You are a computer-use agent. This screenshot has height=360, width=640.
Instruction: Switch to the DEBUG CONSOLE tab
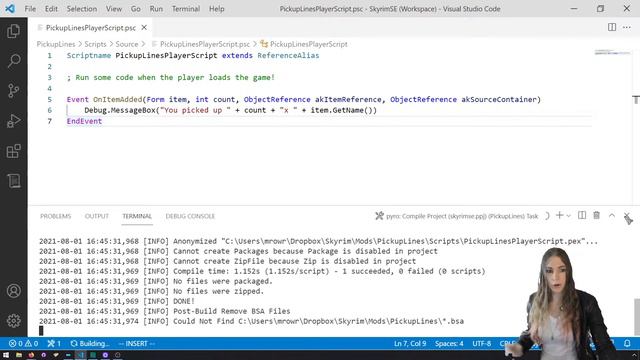(x=190, y=216)
